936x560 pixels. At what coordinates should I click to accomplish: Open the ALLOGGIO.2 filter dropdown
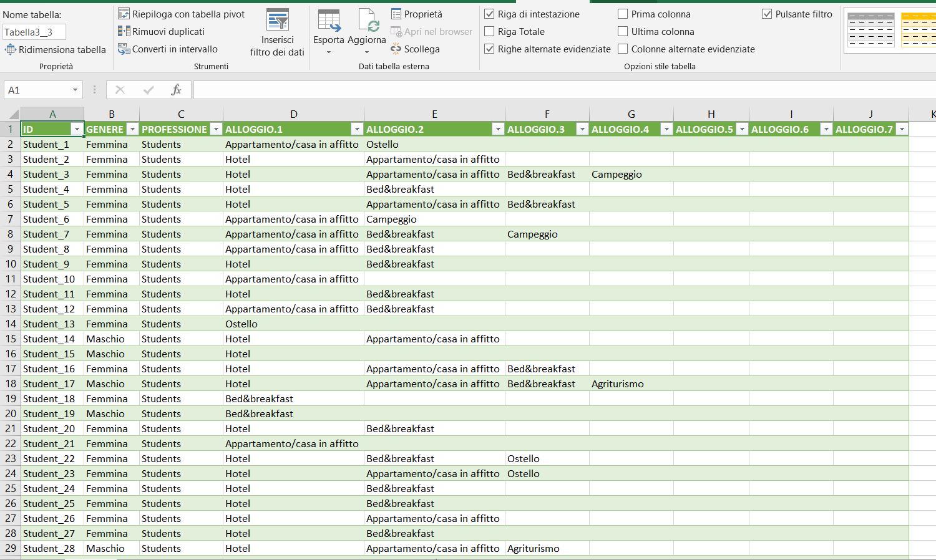coord(498,129)
